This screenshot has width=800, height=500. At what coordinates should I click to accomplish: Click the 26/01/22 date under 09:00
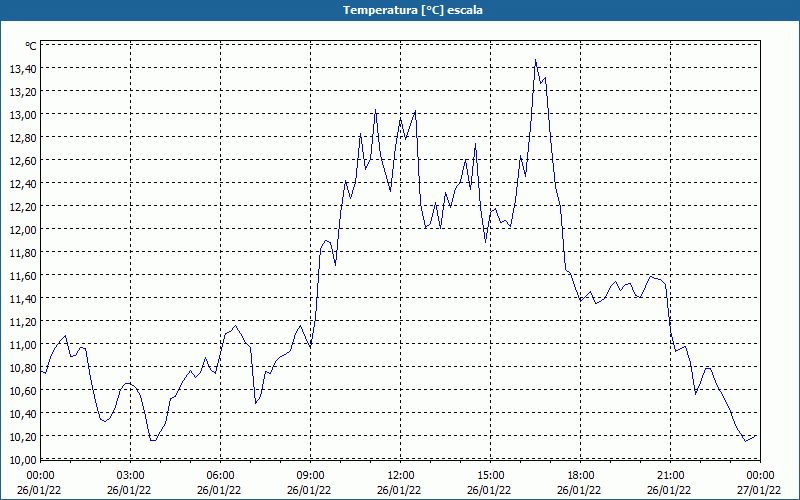(309, 490)
